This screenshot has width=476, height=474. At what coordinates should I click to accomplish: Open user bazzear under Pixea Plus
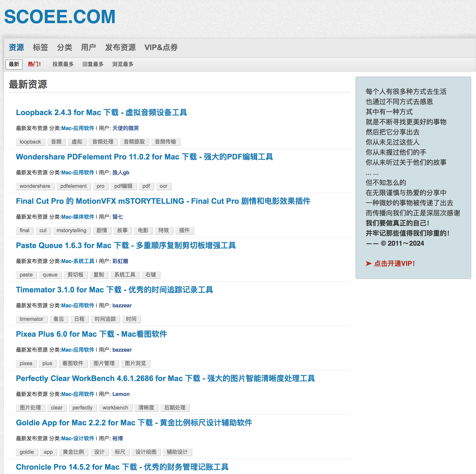pyautogui.click(x=122, y=350)
